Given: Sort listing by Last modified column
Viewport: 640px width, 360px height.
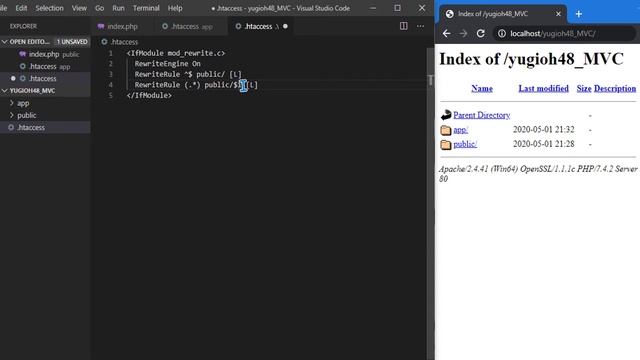Looking at the screenshot, I should (x=543, y=89).
